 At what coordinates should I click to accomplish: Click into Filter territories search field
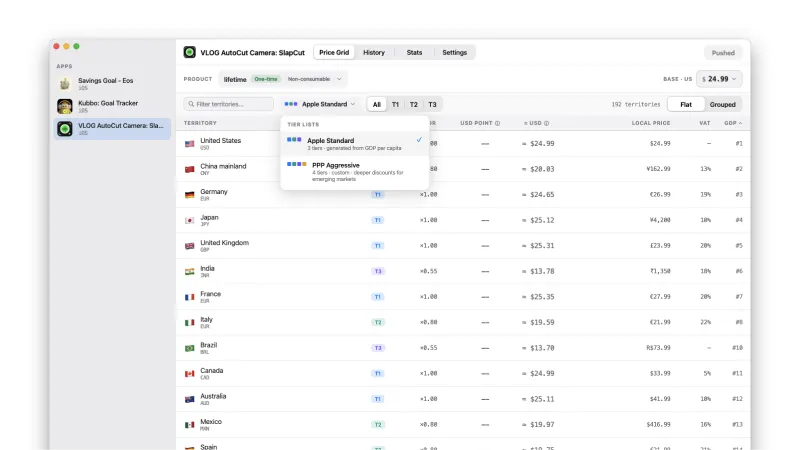(x=229, y=104)
